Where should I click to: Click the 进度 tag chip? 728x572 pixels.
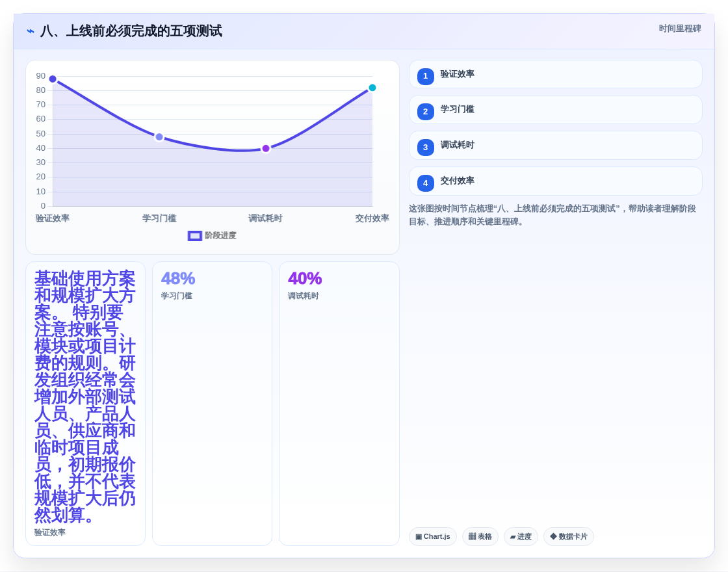click(521, 537)
